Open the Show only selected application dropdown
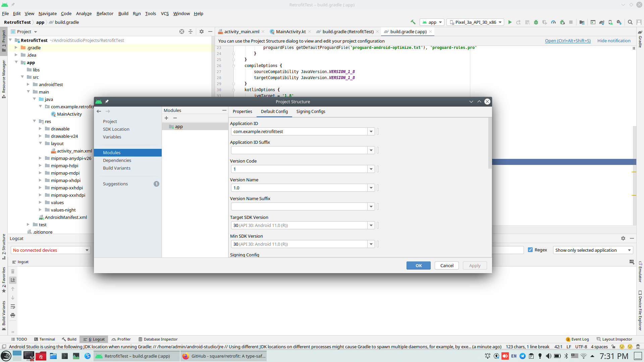644x362 pixels. [593, 250]
